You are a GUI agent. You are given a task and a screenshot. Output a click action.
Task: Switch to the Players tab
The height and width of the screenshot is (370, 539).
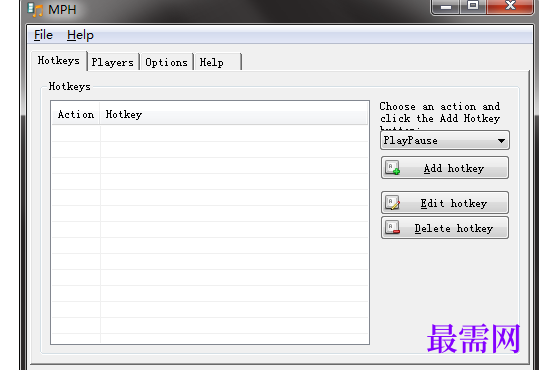coord(113,63)
